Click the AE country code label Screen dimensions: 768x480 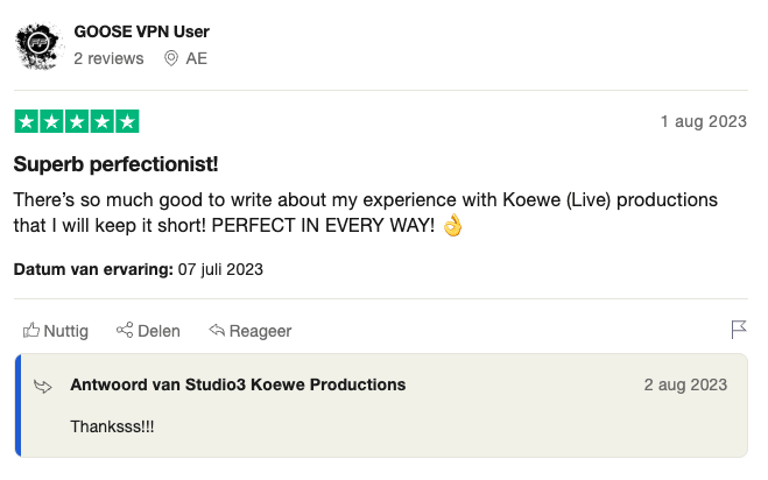(196, 58)
